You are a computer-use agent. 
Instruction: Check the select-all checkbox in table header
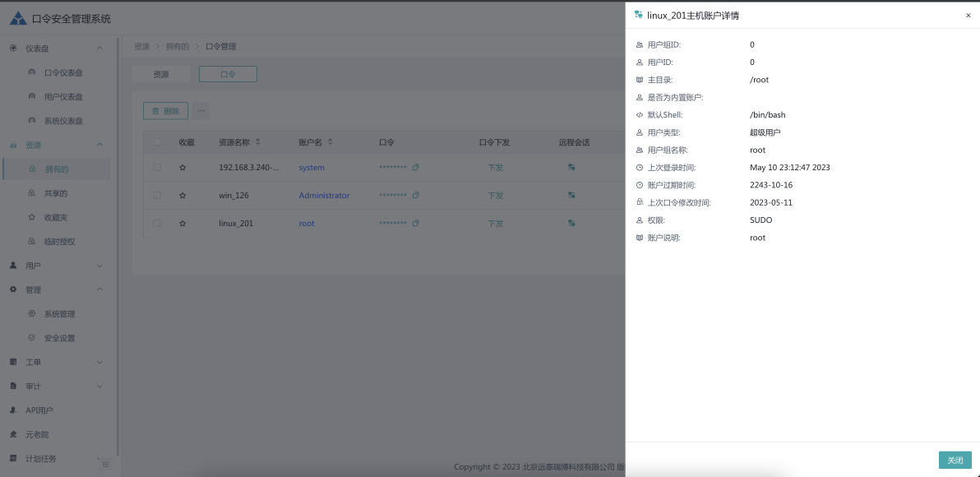[x=157, y=142]
